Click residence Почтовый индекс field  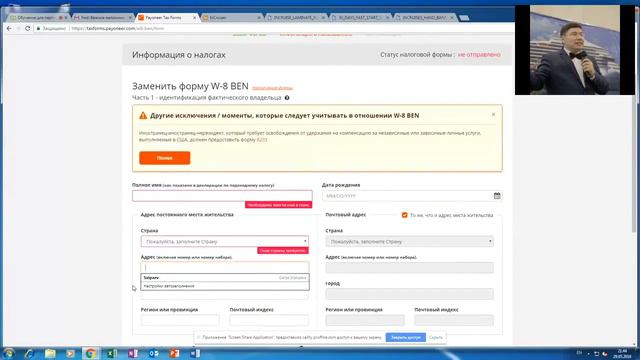coord(269,320)
